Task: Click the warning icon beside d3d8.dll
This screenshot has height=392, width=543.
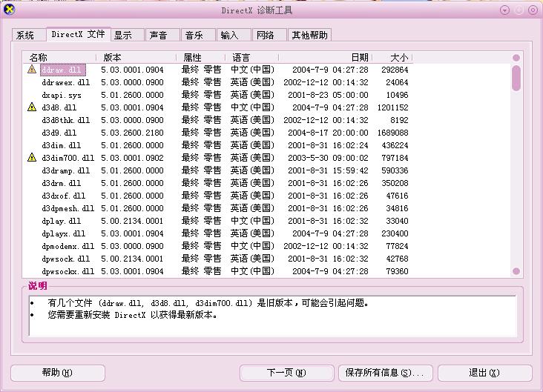Action: pyautogui.click(x=32, y=107)
